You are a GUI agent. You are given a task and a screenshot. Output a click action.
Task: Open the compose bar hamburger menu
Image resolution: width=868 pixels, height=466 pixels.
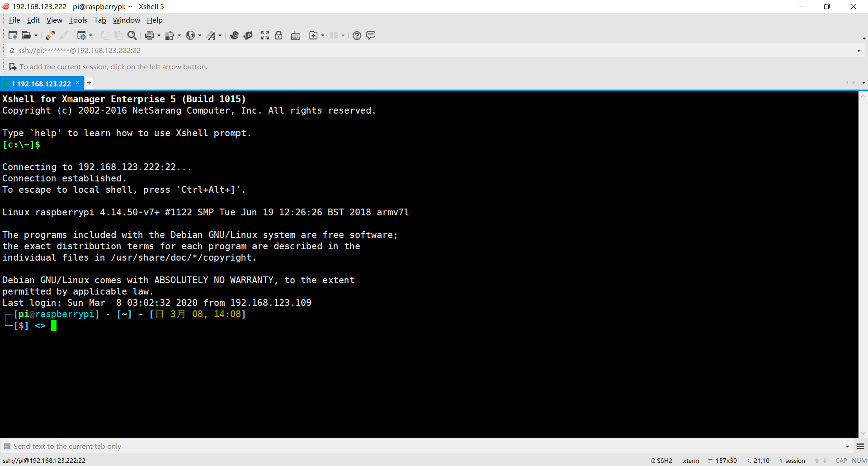(x=860, y=446)
